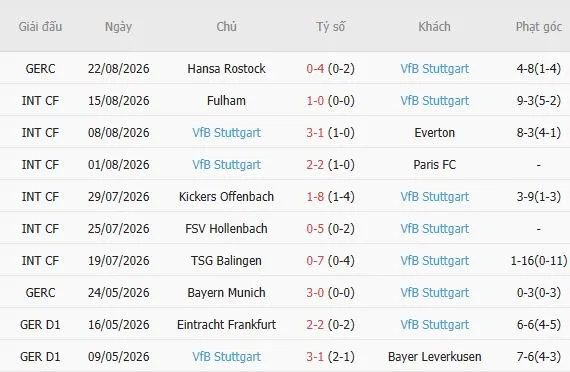Open Bayer Leverkusen team name
Screen dimensions: 570x372
(434, 357)
